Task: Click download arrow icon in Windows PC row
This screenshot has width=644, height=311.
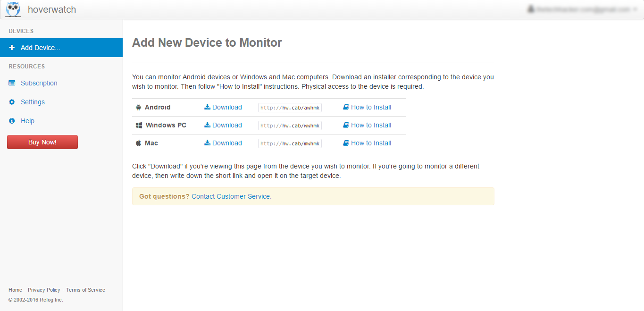Action: [207, 125]
